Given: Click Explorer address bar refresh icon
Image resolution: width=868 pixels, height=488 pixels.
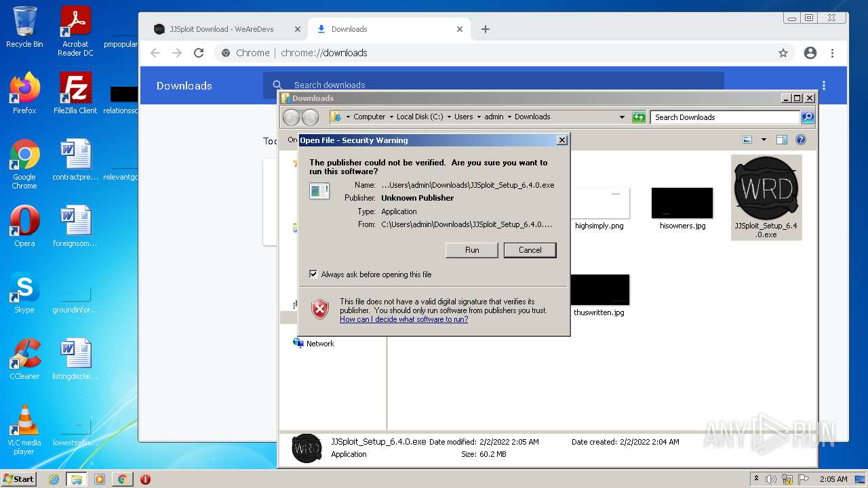Looking at the screenshot, I should pos(639,117).
